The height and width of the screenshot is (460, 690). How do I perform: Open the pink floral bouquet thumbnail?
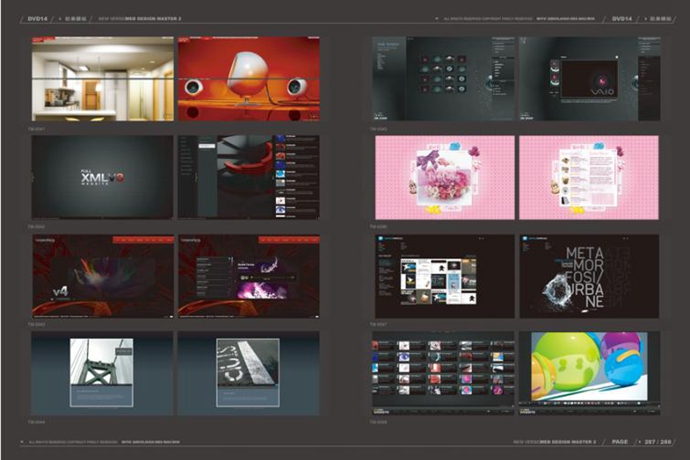(x=445, y=177)
